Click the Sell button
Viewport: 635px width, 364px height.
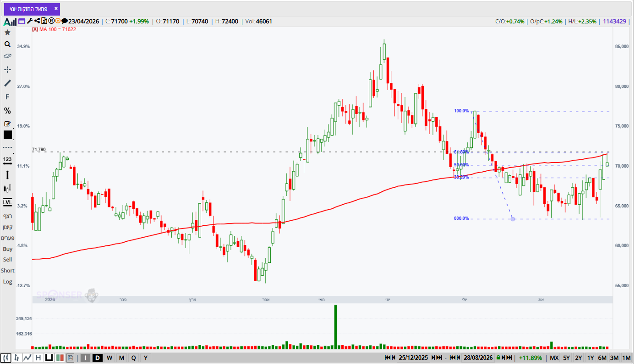click(7, 260)
